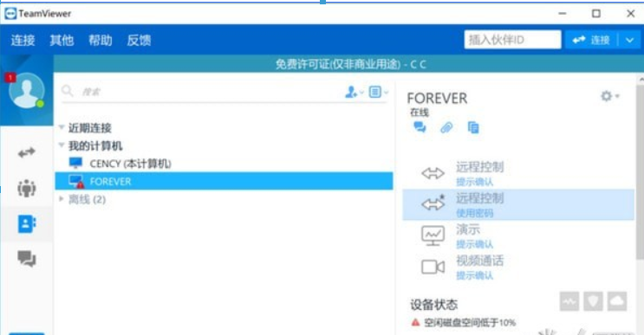644x335 pixels.
Task: Open the add contact dropdown
Action: [x=354, y=92]
